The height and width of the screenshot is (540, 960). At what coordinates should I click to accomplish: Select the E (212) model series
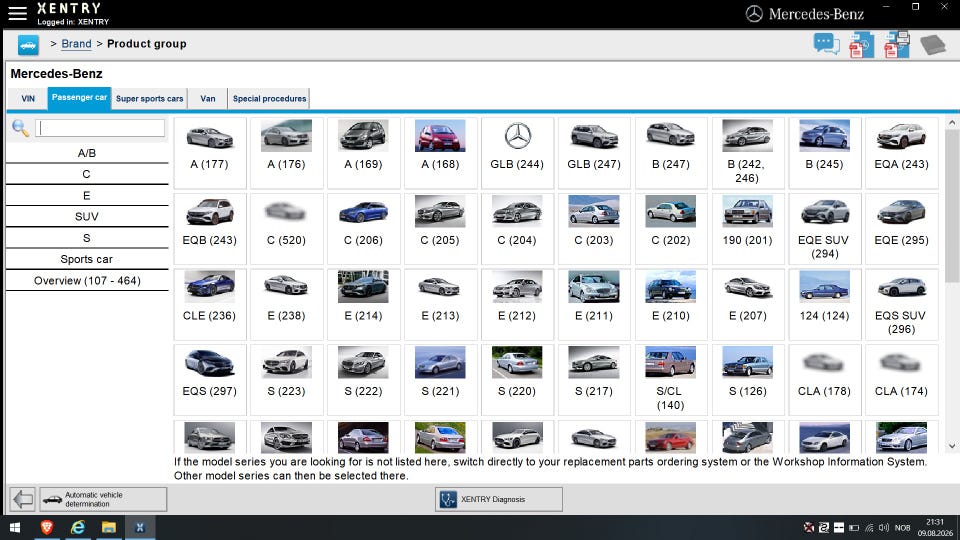pyautogui.click(x=517, y=304)
